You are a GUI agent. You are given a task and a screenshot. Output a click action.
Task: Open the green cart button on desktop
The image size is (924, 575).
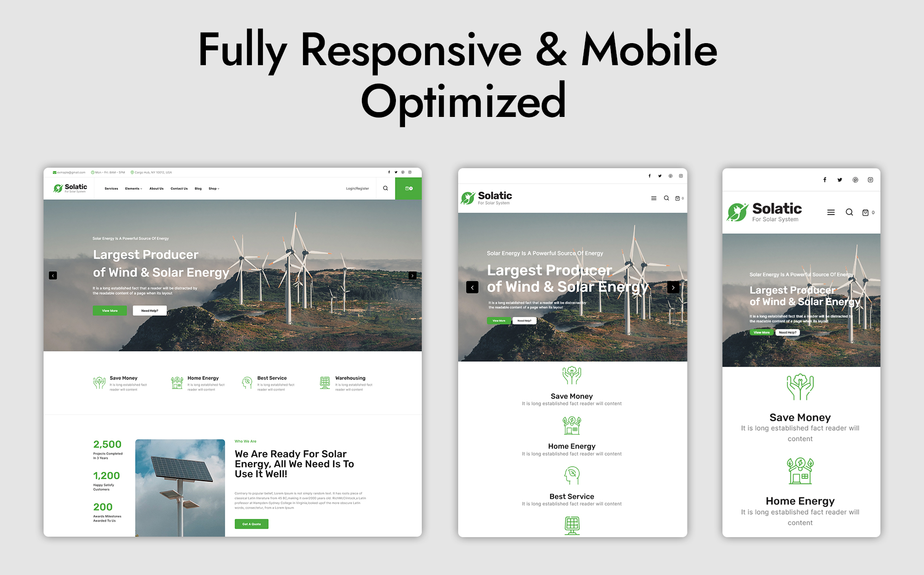pyautogui.click(x=408, y=188)
